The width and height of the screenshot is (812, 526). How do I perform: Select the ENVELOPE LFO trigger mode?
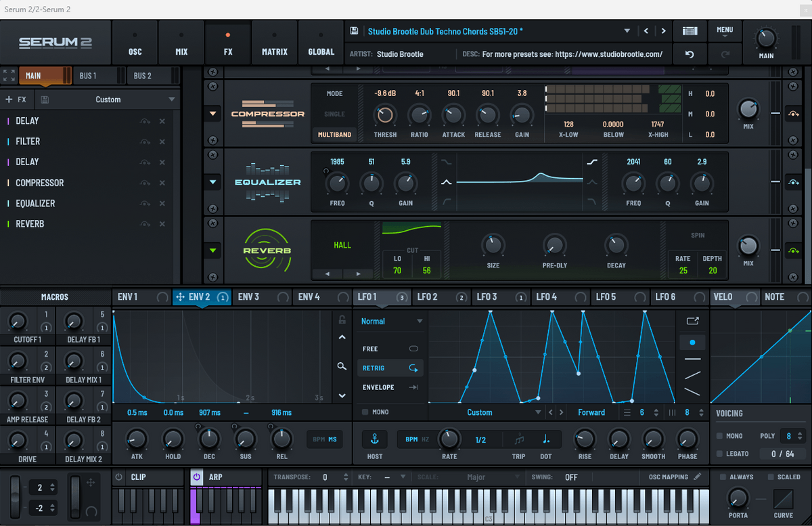[390, 387]
